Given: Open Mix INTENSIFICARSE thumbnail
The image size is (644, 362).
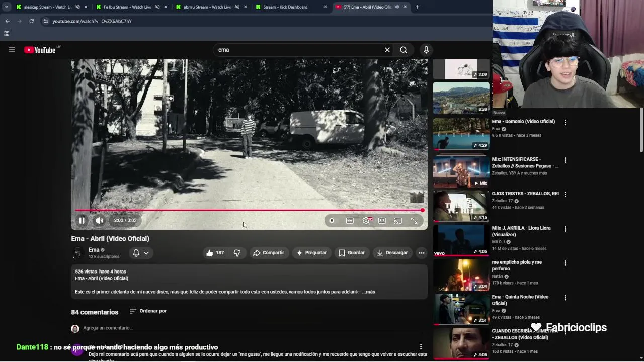Looking at the screenshot, I should 461,171.
